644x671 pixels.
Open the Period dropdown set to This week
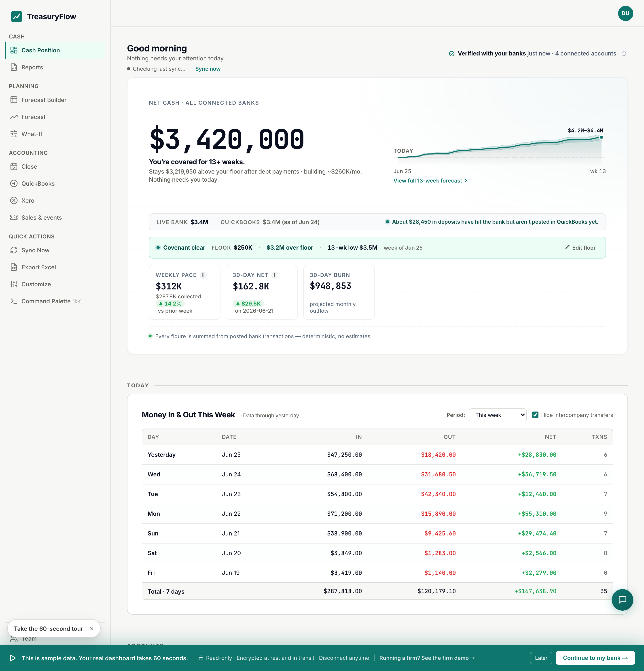498,415
